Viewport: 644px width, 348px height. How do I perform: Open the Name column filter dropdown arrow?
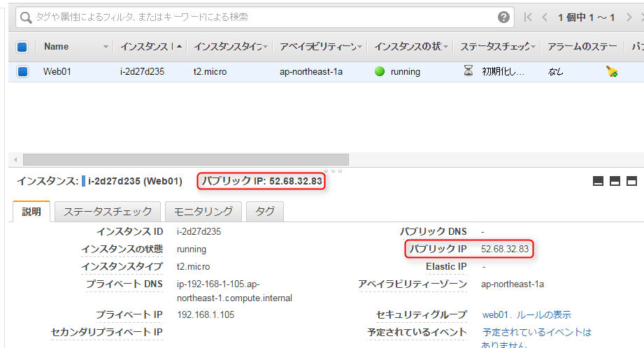(x=106, y=47)
